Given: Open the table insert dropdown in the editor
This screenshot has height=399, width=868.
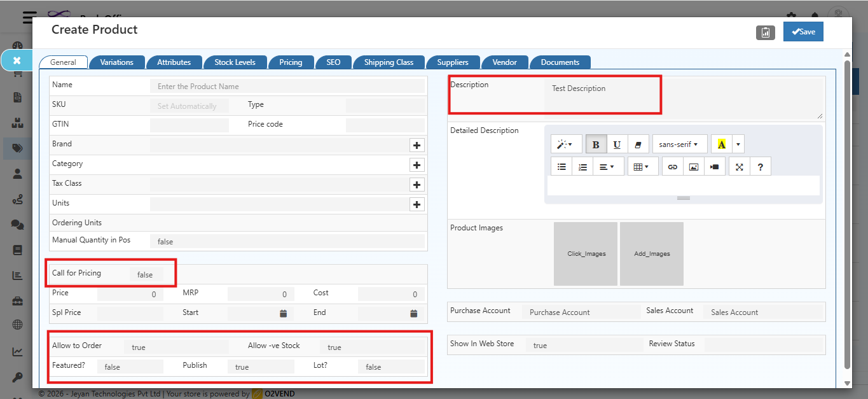Looking at the screenshot, I should [642, 166].
